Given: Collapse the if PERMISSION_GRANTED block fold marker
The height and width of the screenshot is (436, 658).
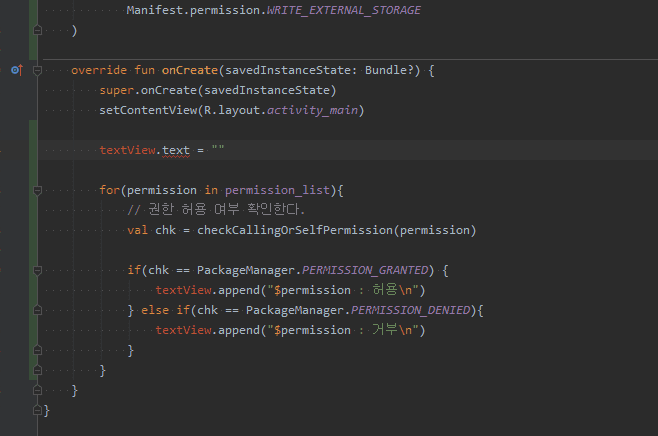Looking at the screenshot, I should tap(37, 271).
